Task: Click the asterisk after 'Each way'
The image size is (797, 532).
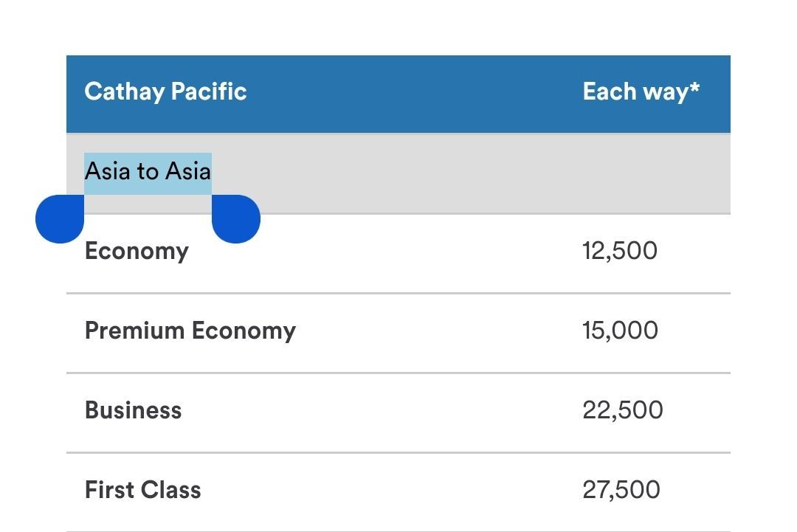Action: tap(695, 88)
